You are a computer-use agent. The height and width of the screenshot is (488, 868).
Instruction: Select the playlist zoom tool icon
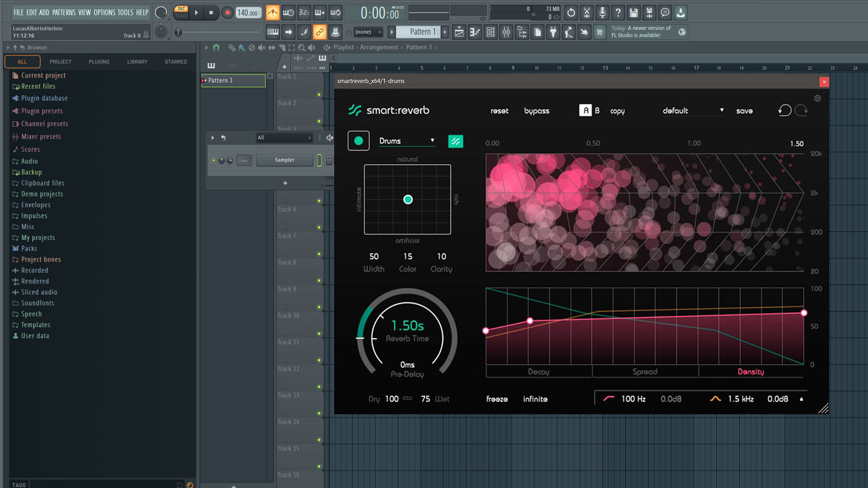point(301,48)
